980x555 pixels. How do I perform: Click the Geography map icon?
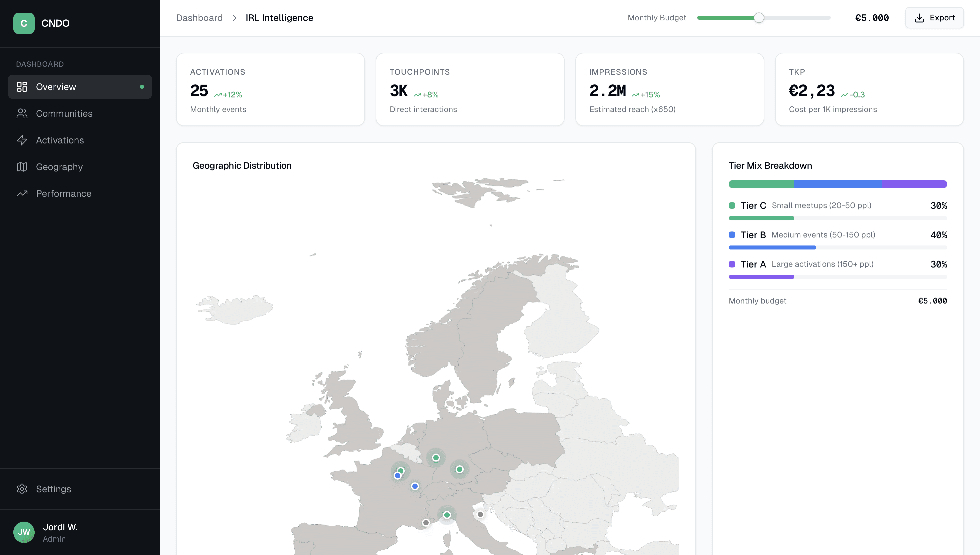22,167
